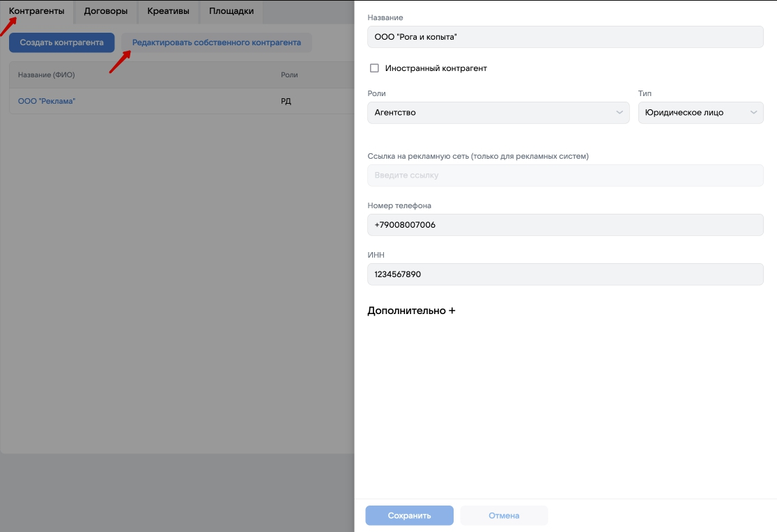Click into the ИНН input field
The image size is (777, 532).
(x=565, y=274)
